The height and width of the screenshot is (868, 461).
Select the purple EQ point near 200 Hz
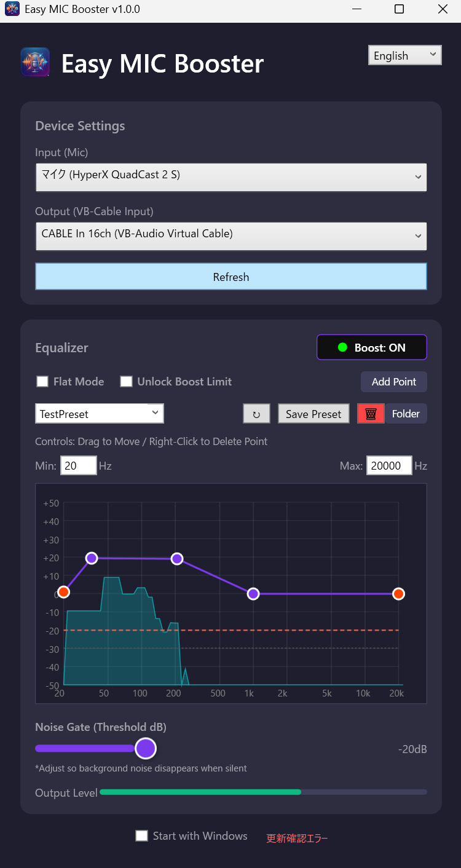tap(177, 559)
